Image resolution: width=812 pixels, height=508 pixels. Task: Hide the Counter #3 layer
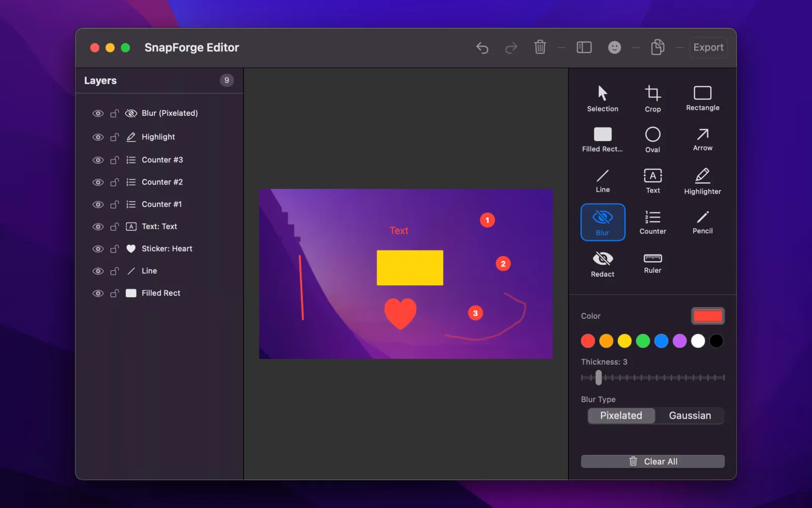click(98, 160)
